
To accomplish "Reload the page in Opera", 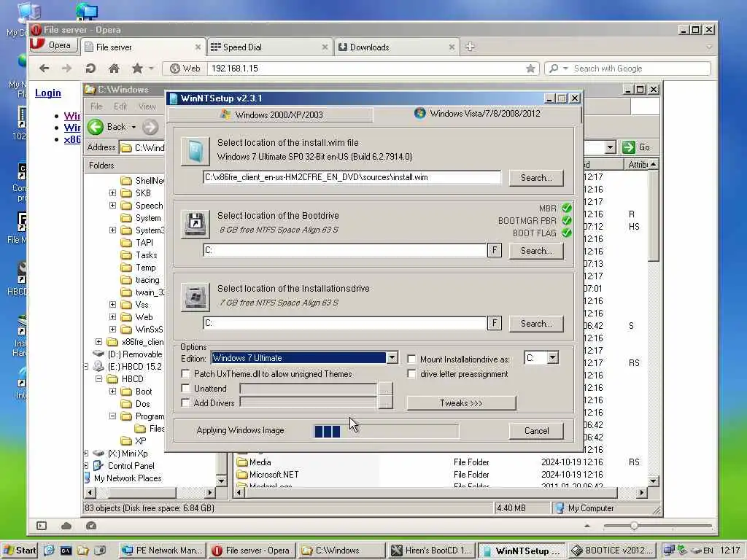I will pyautogui.click(x=90, y=69).
